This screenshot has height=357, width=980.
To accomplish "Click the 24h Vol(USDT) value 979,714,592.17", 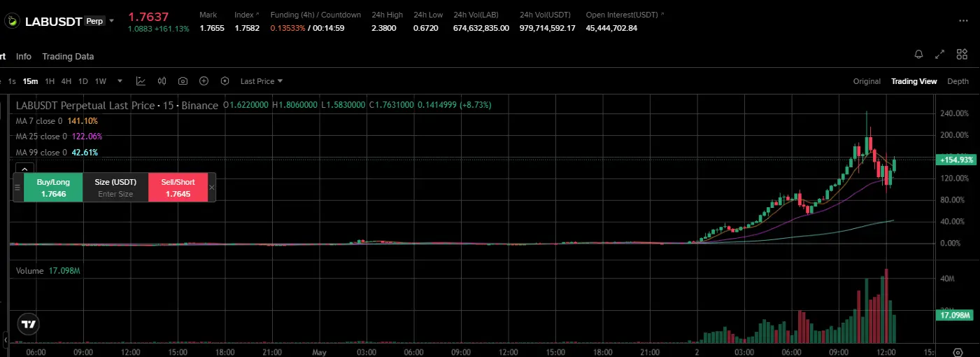I will [x=547, y=28].
